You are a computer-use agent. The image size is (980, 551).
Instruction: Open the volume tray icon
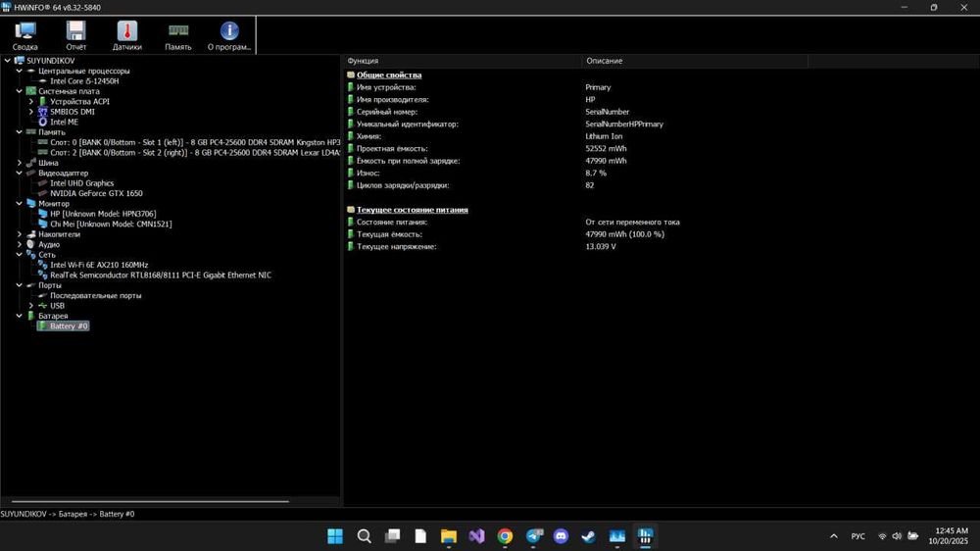pos(897,536)
